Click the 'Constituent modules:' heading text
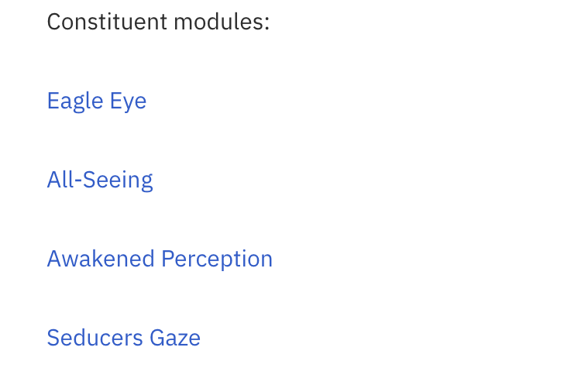 point(158,22)
